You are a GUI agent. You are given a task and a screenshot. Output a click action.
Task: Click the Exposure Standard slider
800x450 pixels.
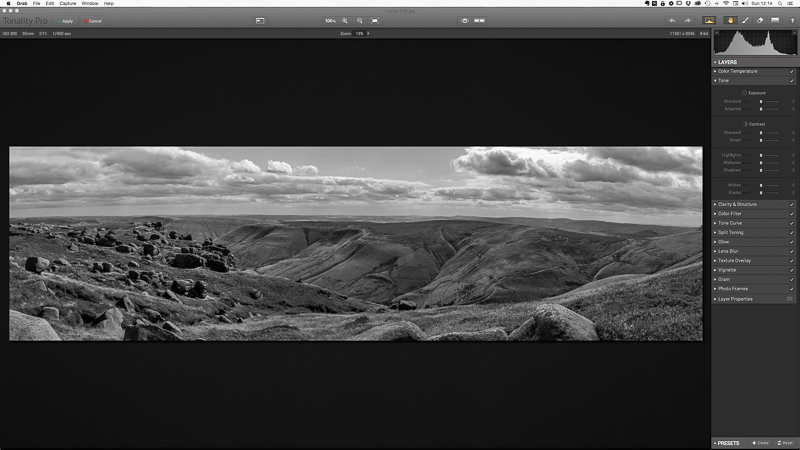click(x=761, y=101)
